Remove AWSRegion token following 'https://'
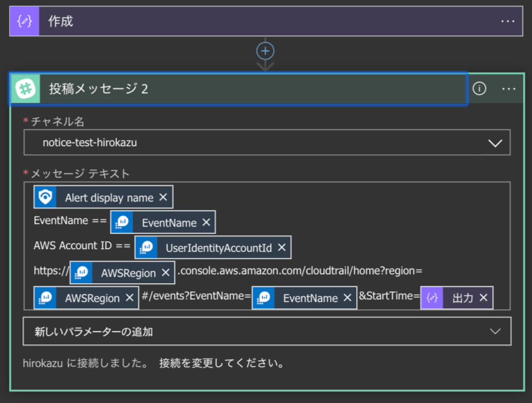The image size is (532, 403). coord(166,273)
